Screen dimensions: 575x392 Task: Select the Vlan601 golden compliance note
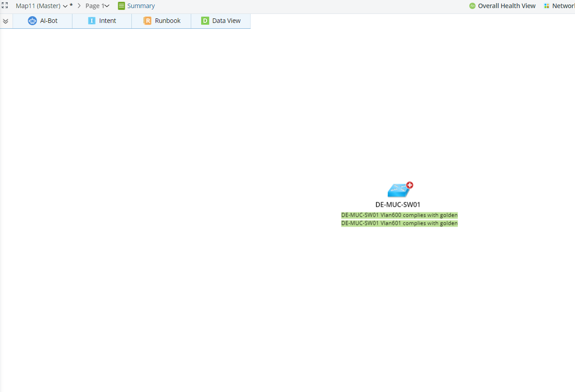pos(399,223)
